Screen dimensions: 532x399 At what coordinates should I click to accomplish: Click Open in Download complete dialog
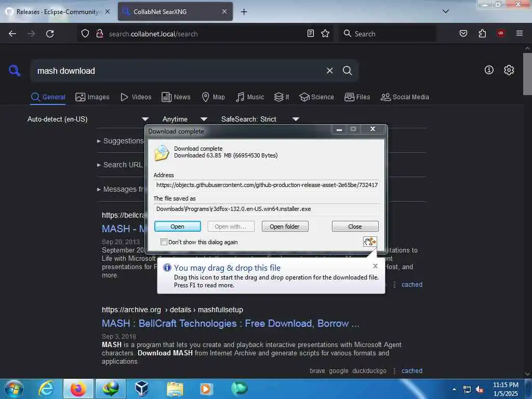click(178, 227)
